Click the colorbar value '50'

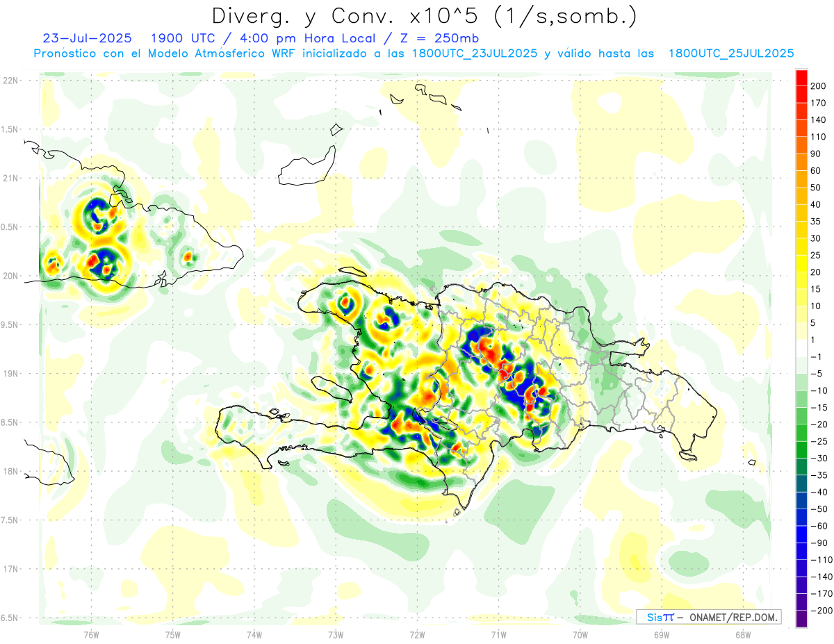(x=817, y=188)
